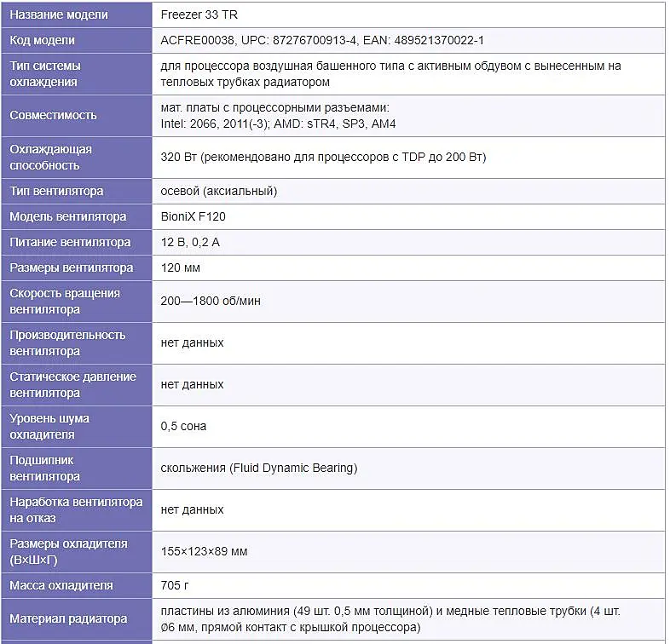The image size is (670, 644).
Task: Click 'нет данных' in the Производительность row
Action: click(x=193, y=343)
